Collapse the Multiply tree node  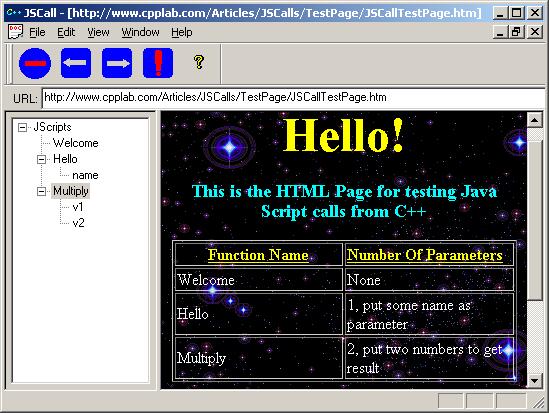pos(41,191)
